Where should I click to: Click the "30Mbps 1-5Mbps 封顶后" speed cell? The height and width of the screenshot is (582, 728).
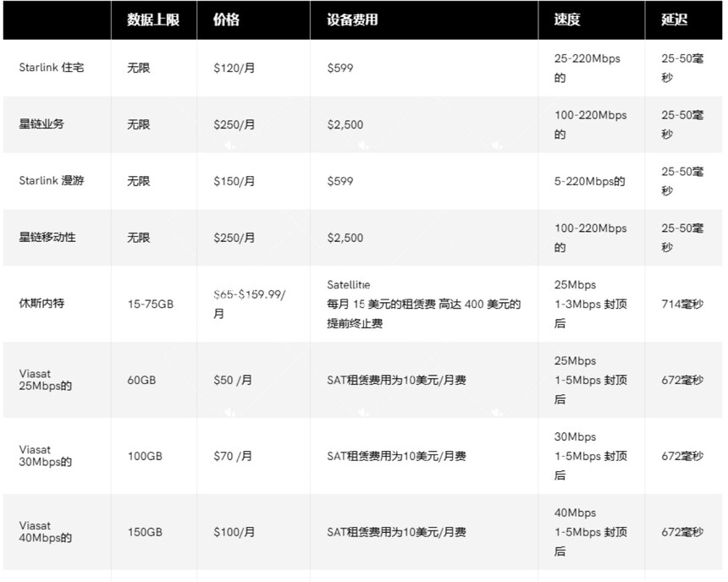coord(590,457)
